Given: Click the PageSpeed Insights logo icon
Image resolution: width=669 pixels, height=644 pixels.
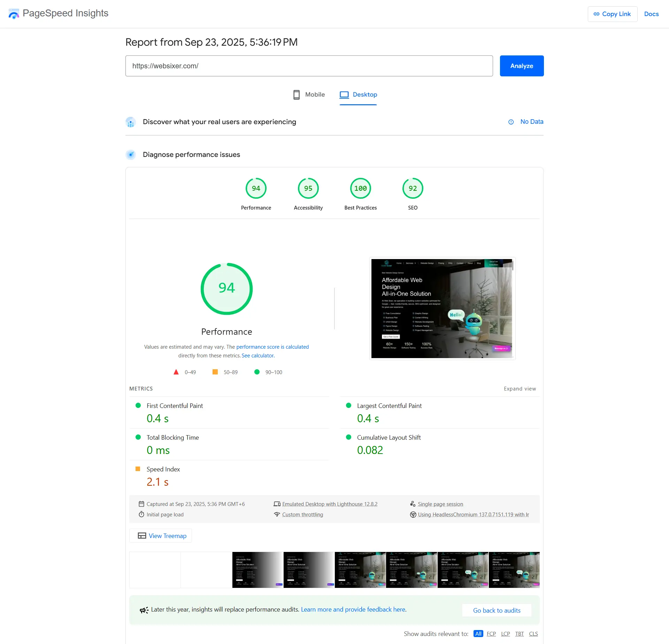Looking at the screenshot, I should pos(13,14).
